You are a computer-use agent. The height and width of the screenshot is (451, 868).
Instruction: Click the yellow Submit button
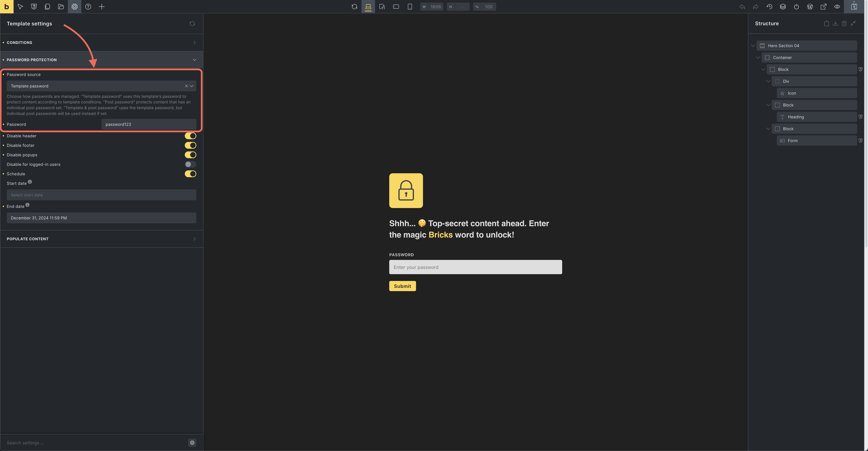[402, 286]
